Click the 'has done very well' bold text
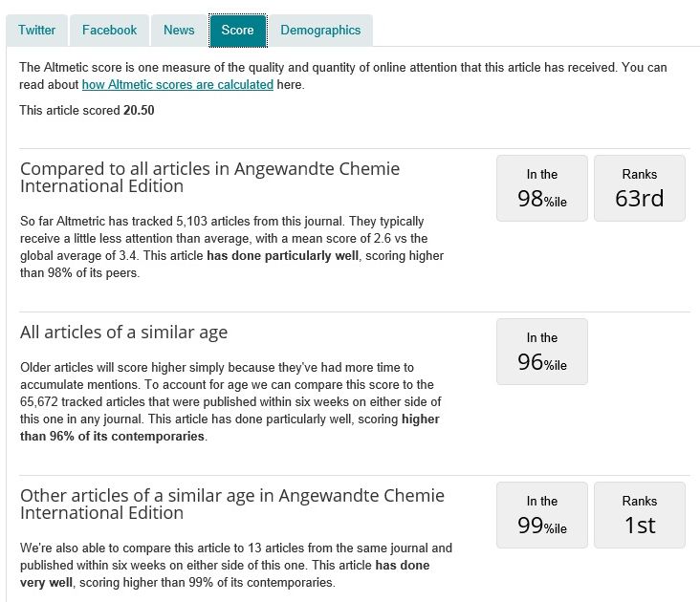The image size is (700, 602). [402, 566]
